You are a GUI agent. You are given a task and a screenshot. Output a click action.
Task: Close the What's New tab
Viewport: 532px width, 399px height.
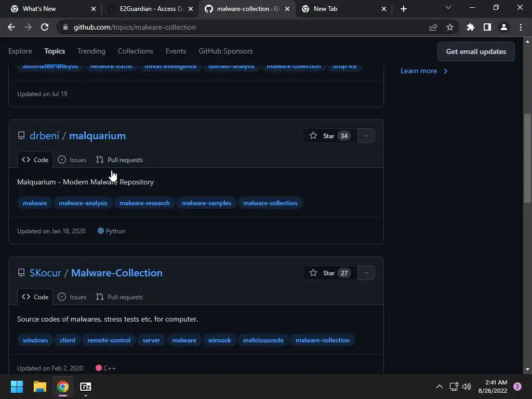click(94, 9)
